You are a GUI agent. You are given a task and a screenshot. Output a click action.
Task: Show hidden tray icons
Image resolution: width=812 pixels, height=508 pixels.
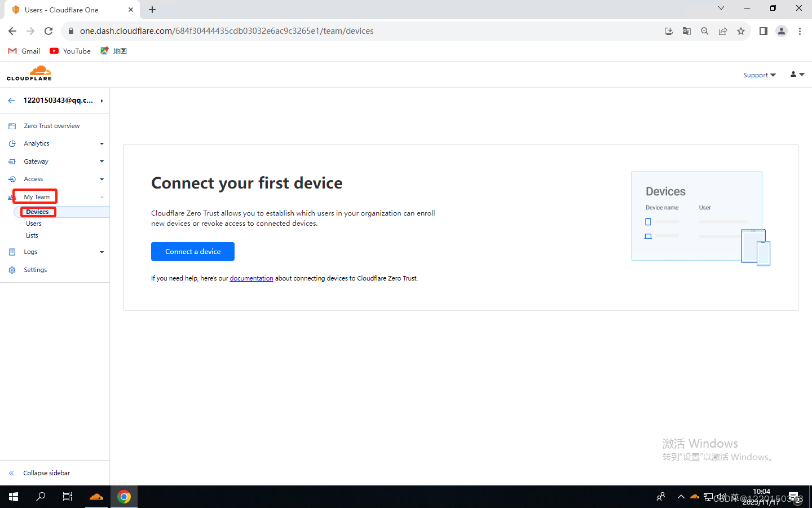tap(681, 497)
